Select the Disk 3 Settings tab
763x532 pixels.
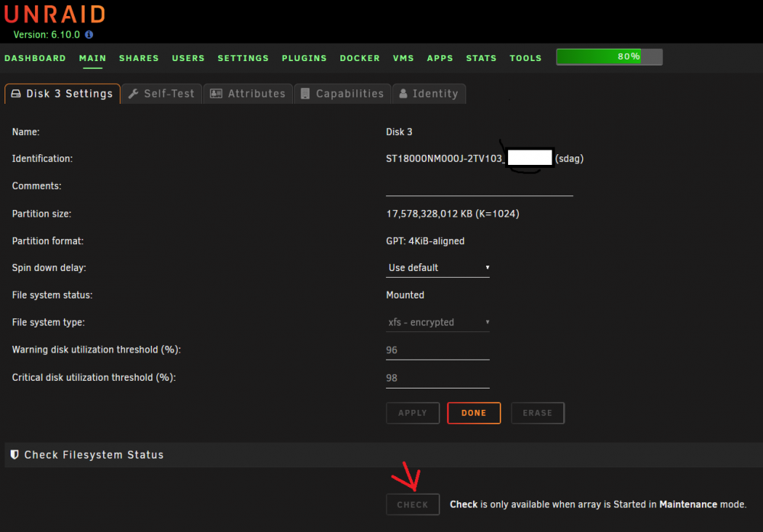pos(63,93)
